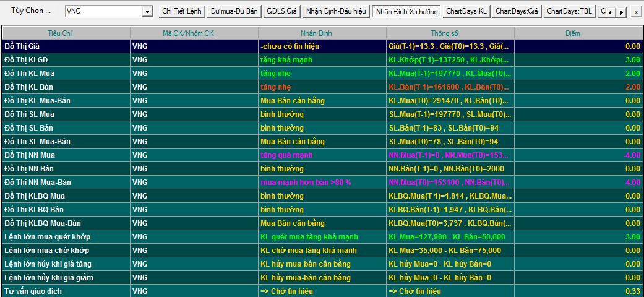Viewport: 644px width, 297px height.
Task: Click the 'KL quét mua tăng khá mạnh' cell
Action: click(322, 236)
